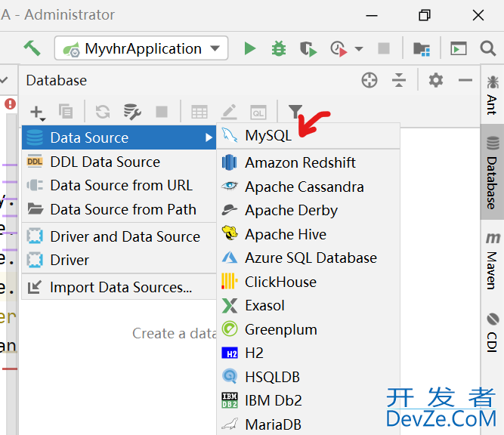
Task: Click the Database toolbar stop square icon
Action: 162,112
